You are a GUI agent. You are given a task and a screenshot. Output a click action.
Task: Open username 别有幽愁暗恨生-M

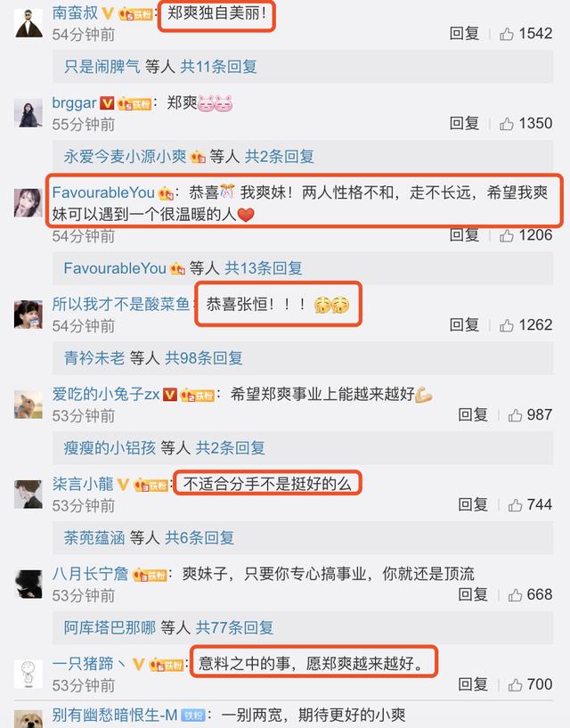115,715
